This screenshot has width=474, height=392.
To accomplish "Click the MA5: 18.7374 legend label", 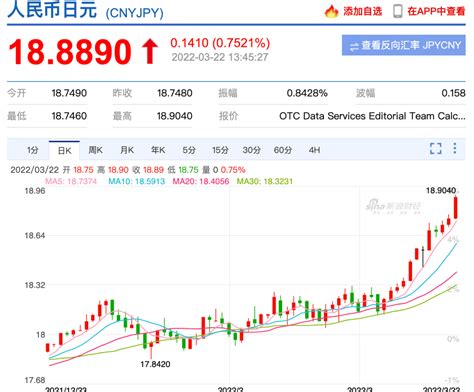I will (x=71, y=181).
